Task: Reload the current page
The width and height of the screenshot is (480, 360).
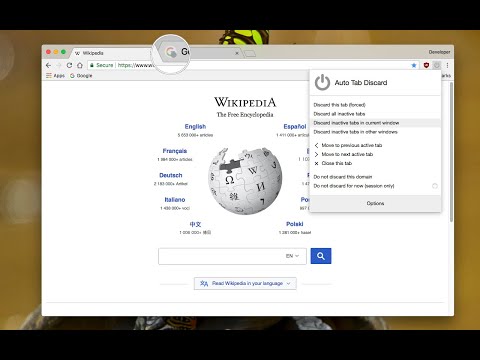Action: point(69,65)
